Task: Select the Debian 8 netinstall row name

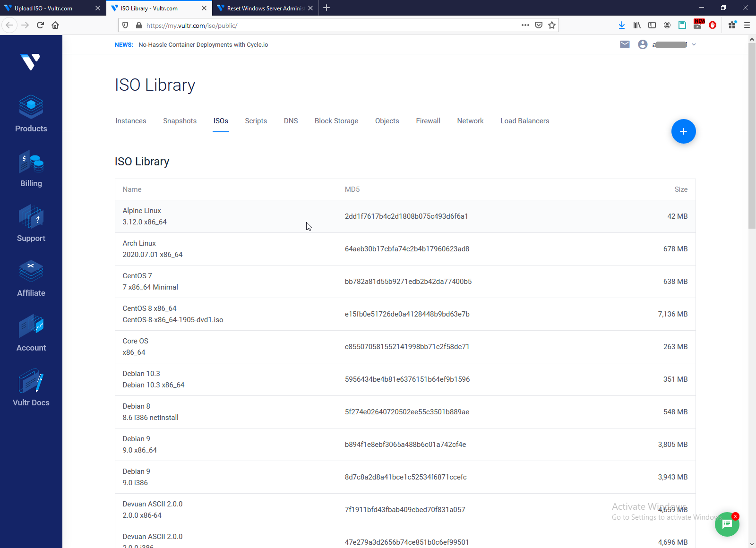Action: tap(151, 412)
